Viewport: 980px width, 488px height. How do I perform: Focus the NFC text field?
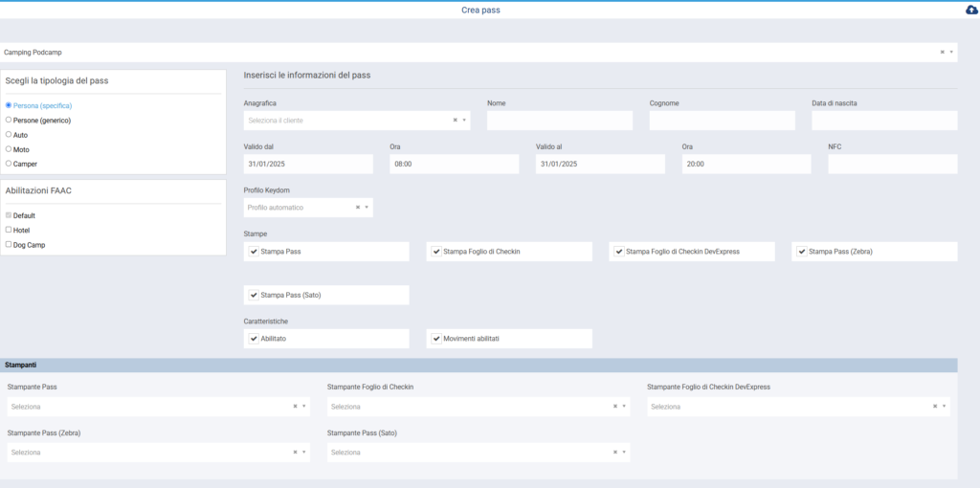(x=892, y=164)
